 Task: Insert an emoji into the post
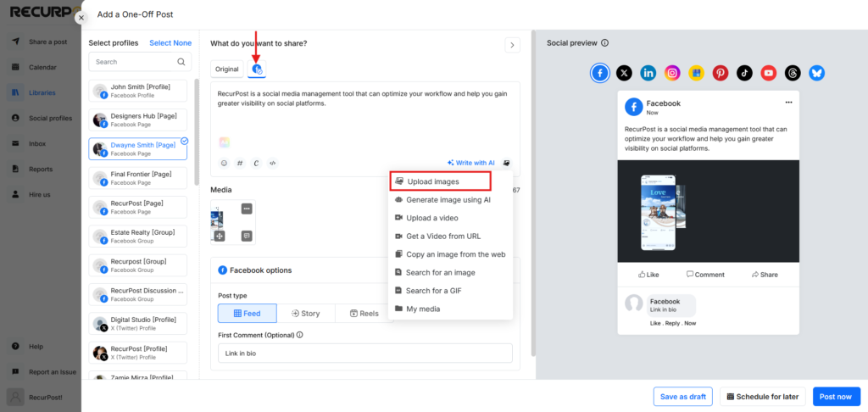[x=224, y=163]
